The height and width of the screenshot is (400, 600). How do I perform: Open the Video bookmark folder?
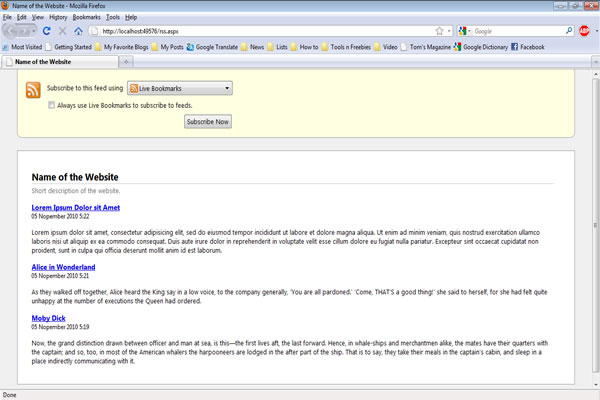pos(386,47)
